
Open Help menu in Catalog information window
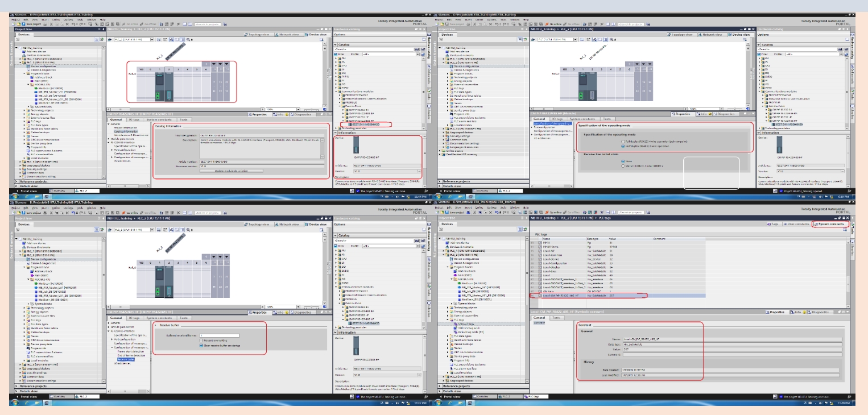(103, 20)
